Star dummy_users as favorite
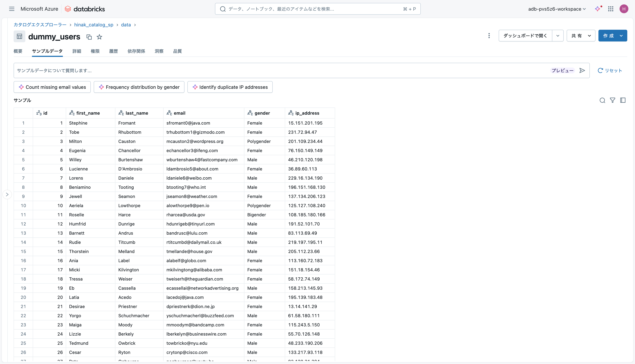 point(99,37)
